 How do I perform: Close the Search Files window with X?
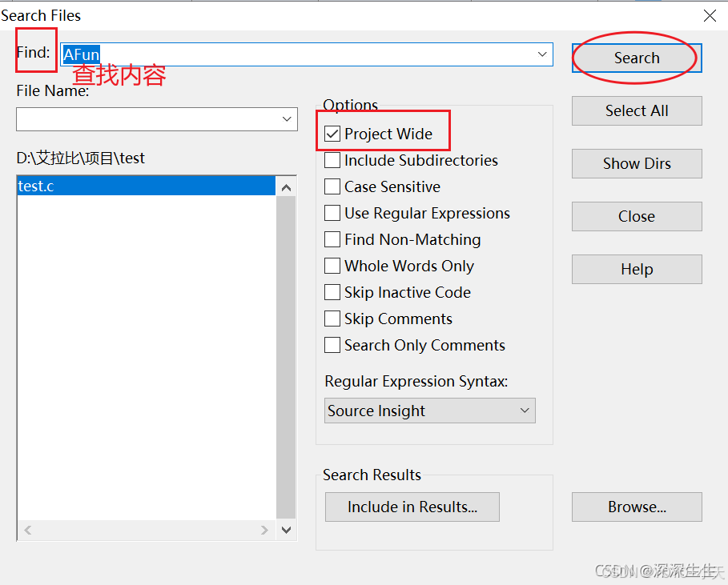pyautogui.click(x=710, y=16)
